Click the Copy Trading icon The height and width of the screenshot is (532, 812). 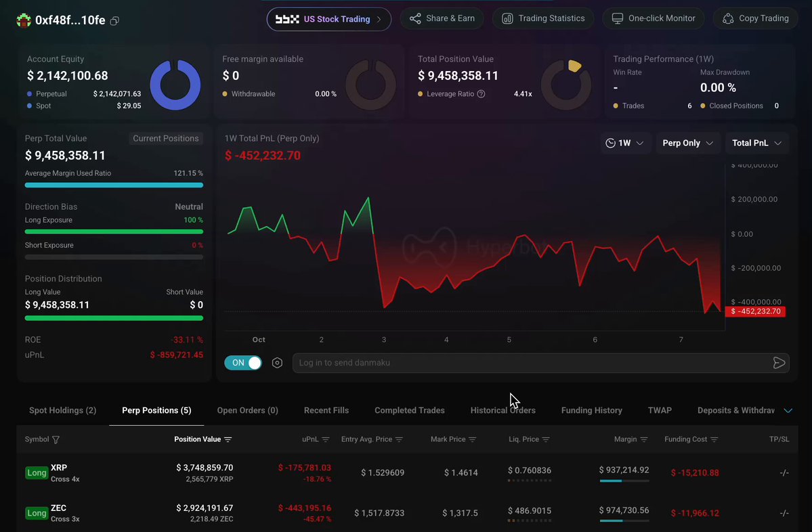click(x=727, y=19)
